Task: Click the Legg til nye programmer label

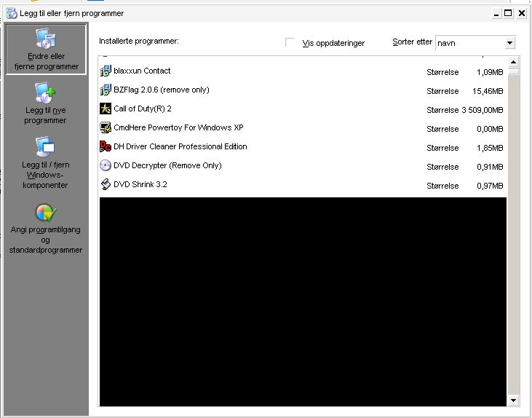Action: click(x=45, y=115)
